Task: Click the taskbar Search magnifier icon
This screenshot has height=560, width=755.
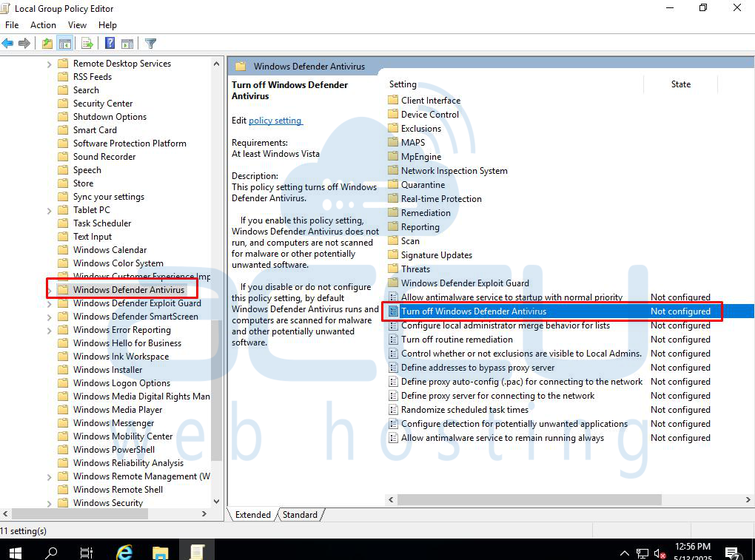Action: coord(50,551)
